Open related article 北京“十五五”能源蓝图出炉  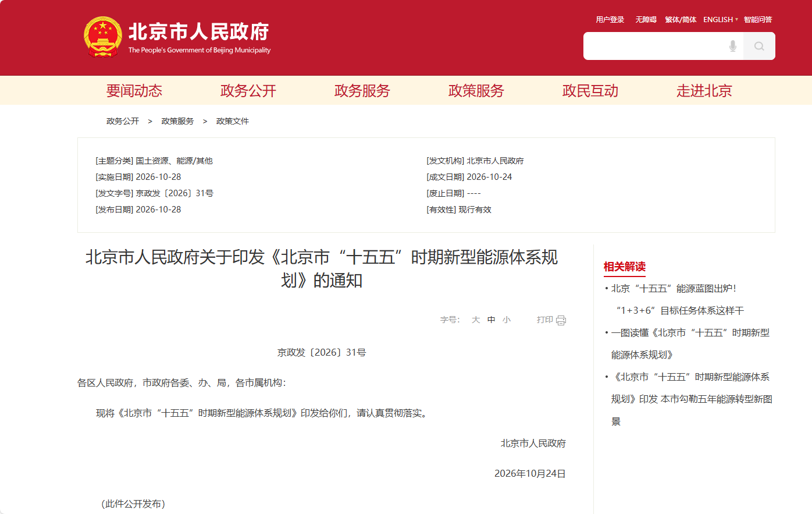point(677,299)
